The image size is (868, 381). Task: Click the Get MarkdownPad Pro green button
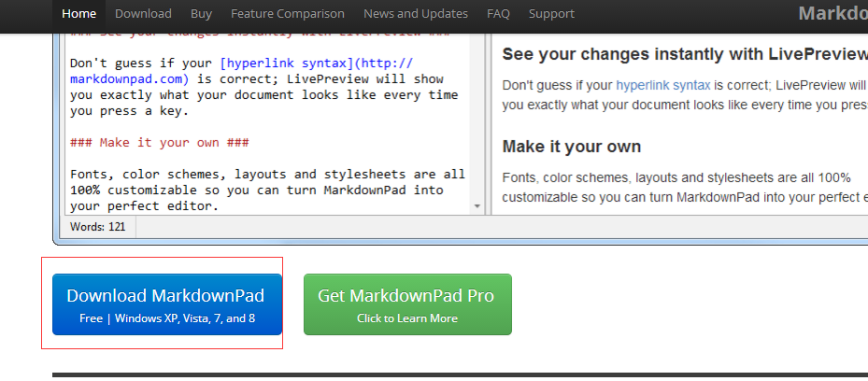pos(407,304)
